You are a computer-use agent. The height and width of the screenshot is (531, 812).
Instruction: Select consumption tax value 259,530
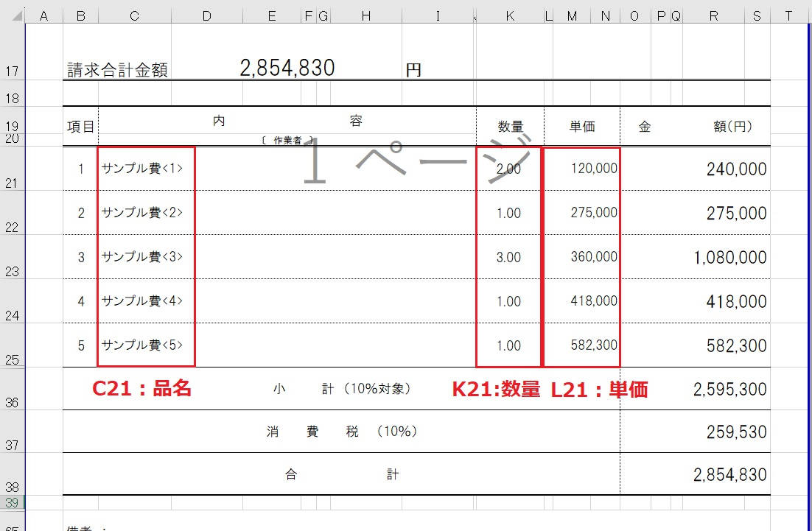pos(735,432)
